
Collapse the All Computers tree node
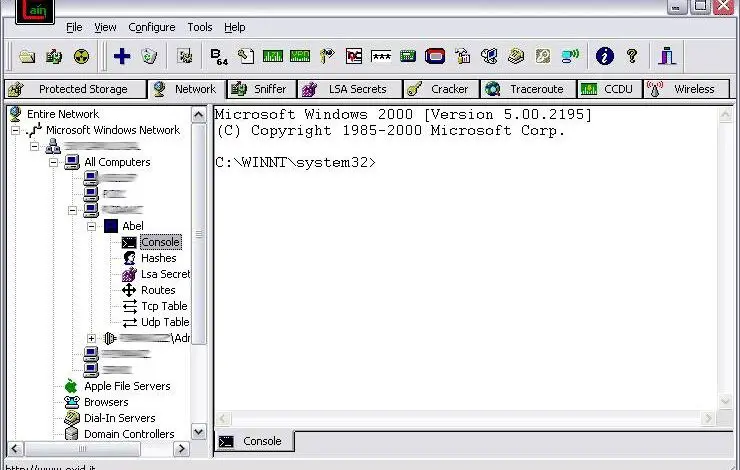point(53,162)
